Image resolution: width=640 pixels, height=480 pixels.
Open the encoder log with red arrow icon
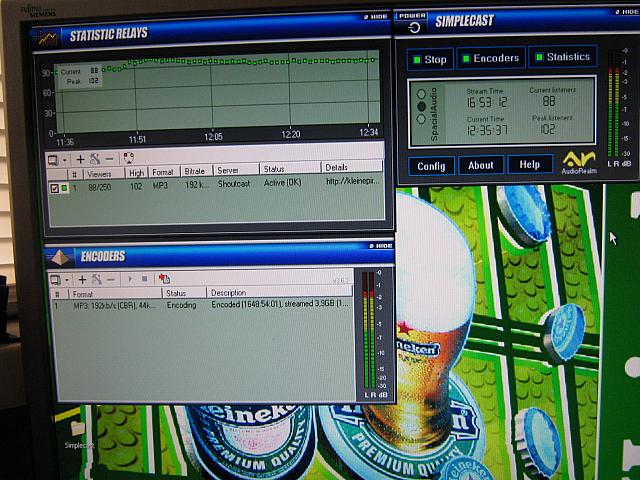[164, 279]
